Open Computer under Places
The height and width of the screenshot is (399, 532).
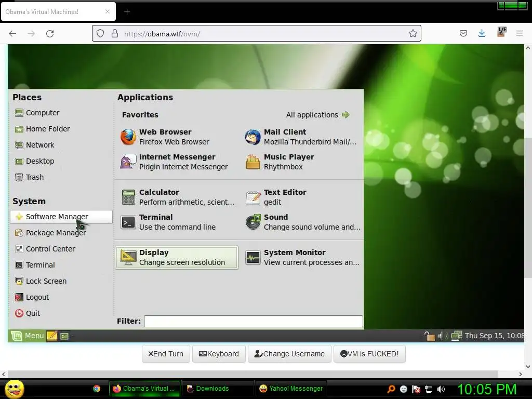37,113
